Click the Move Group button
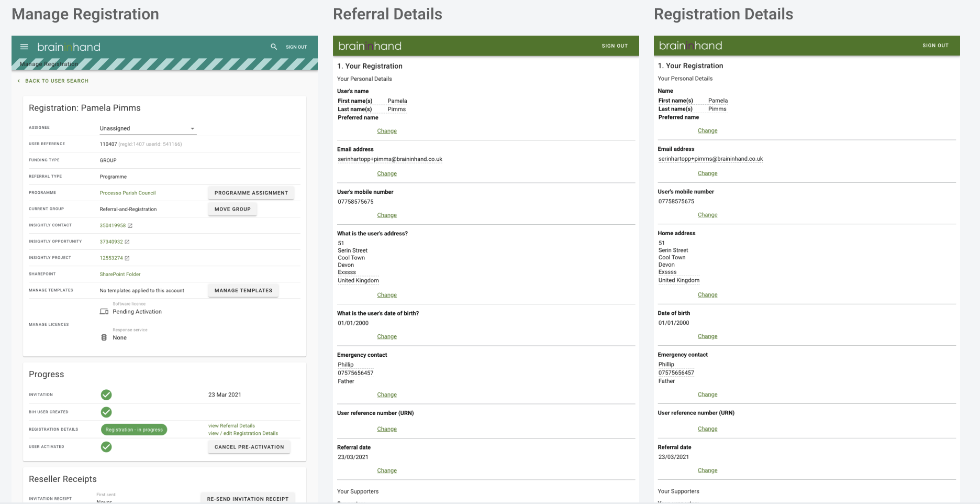The image size is (980, 504). point(232,209)
